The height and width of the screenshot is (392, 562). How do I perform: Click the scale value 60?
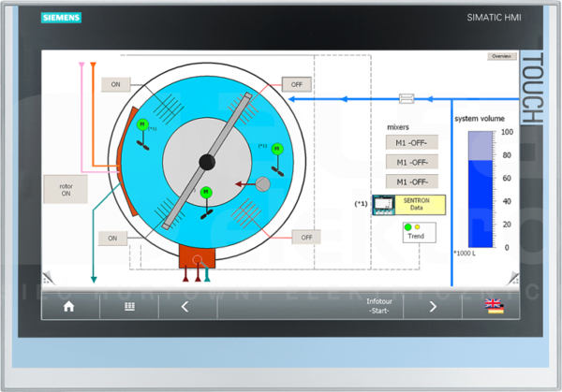507,179
